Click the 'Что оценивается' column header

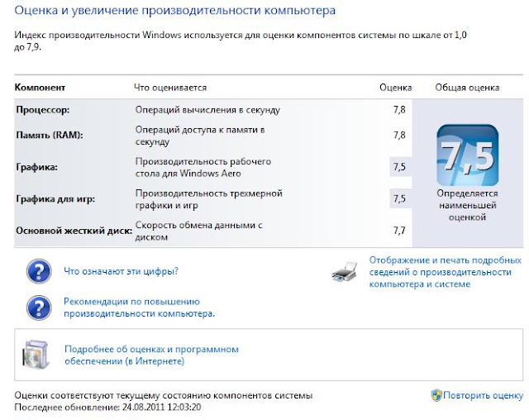(170, 88)
